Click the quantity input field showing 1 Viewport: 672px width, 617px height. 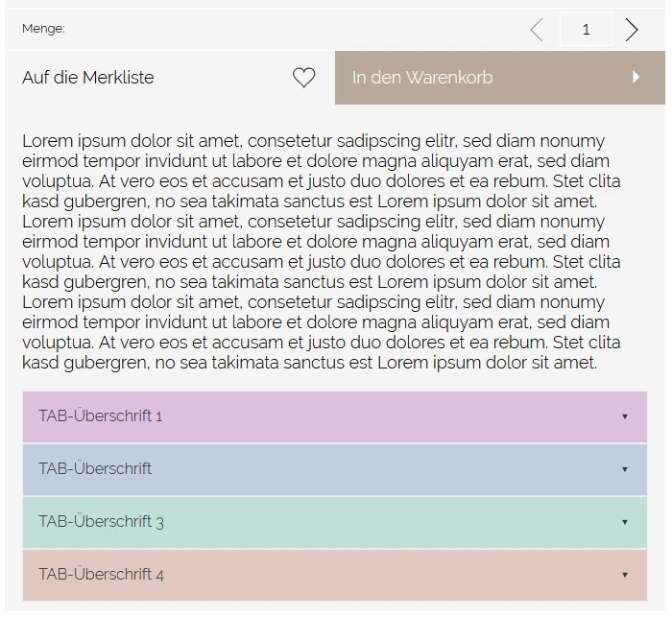point(586,30)
